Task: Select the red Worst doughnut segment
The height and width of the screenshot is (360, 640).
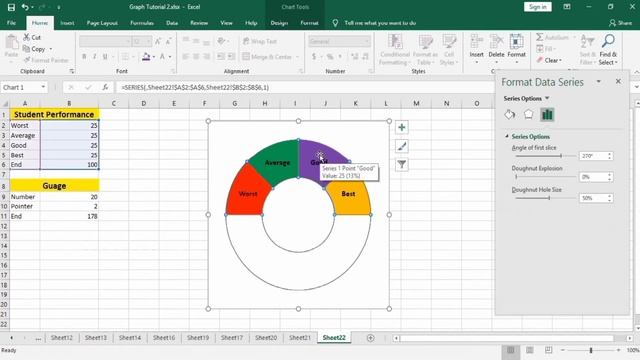Action: click(248, 191)
